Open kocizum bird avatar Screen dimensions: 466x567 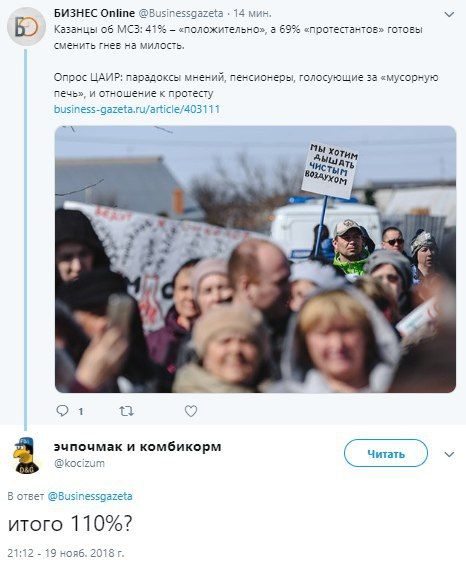26,455
